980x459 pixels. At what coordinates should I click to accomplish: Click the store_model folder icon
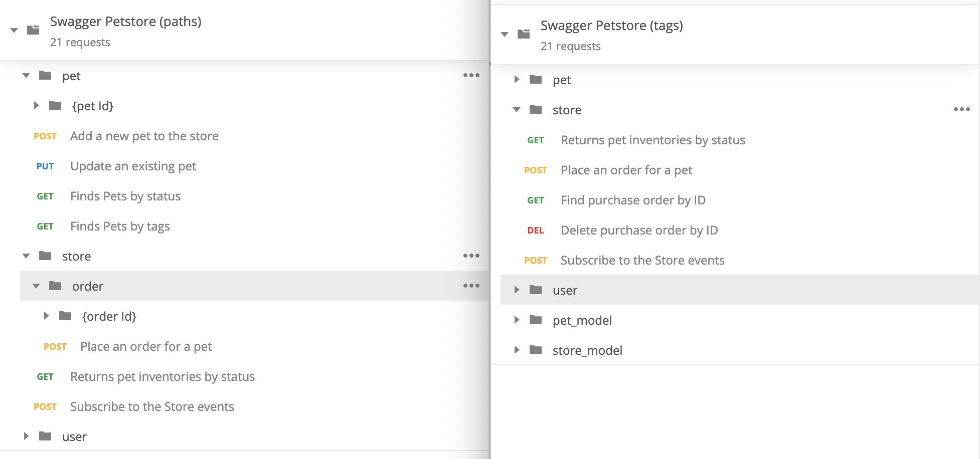[x=536, y=350]
